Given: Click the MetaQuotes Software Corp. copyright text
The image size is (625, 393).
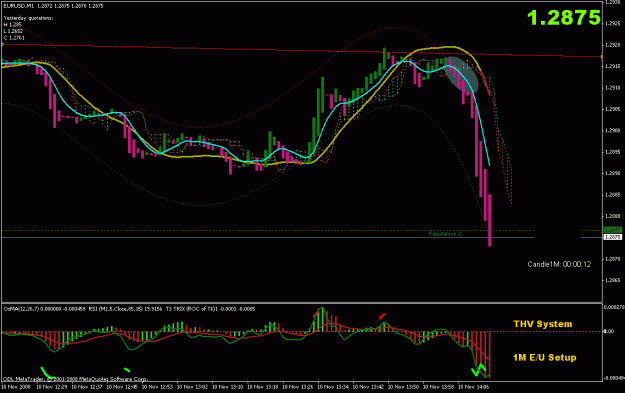Looking at the screenshot, I should tap(75, 379).
